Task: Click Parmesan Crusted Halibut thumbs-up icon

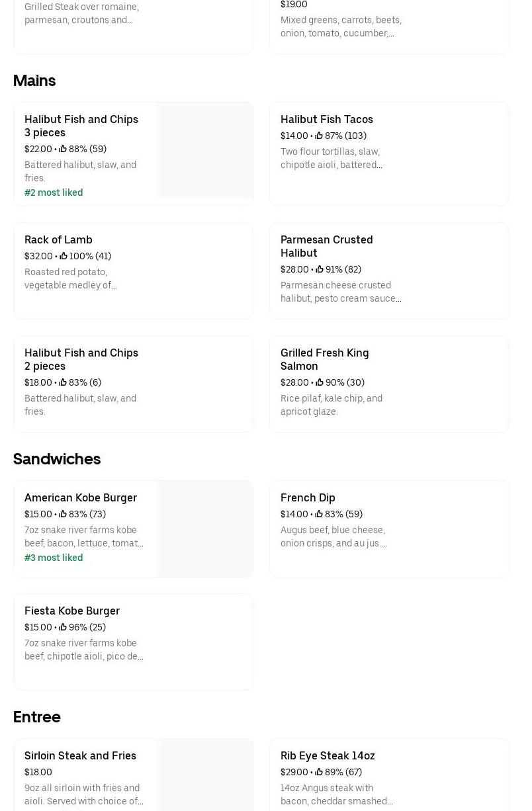Action: point(319,269)
